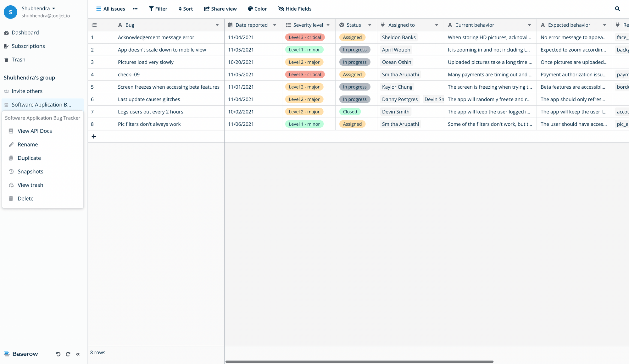Click the search magnifier icon
The image size is (629, 364).
[x=617, y=9]
